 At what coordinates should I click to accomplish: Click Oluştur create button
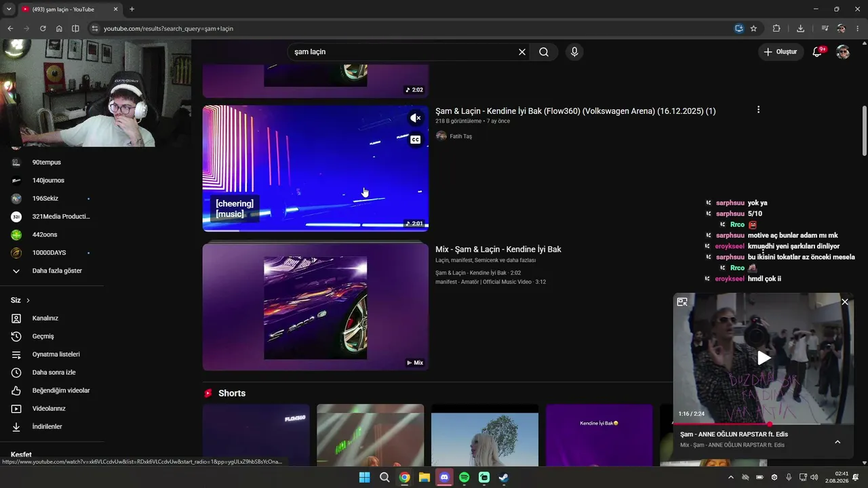pos(781,52)
